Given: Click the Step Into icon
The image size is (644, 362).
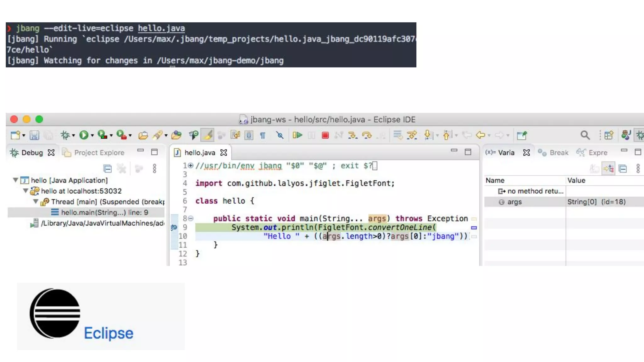Looking at the screenshot, I should pos(353,135).
